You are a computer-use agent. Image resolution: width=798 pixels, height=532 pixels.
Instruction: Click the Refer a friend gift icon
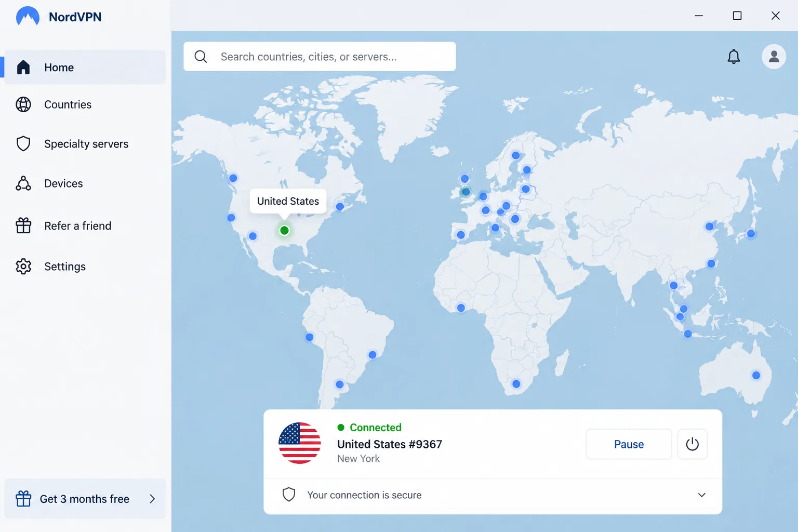click(x=23, y=225)
